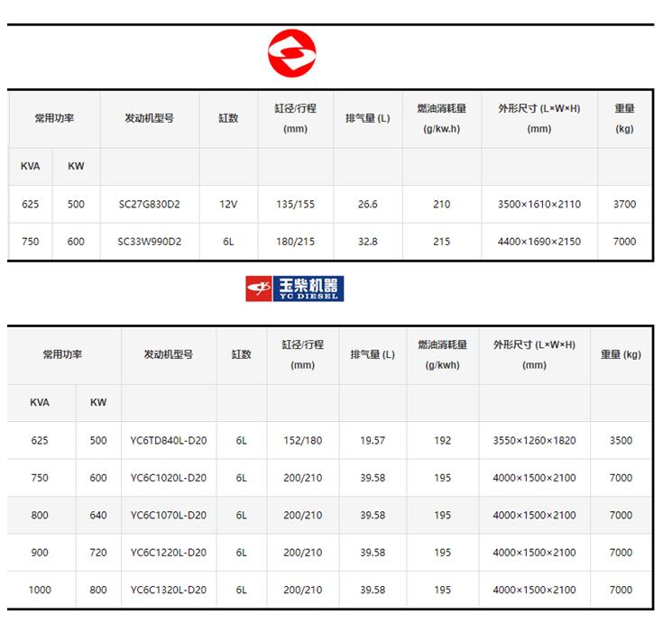This screenshot has width=672, height=623.
Task: Click the YC6TD840L-D20 model cell
Action: click(169, 441)
